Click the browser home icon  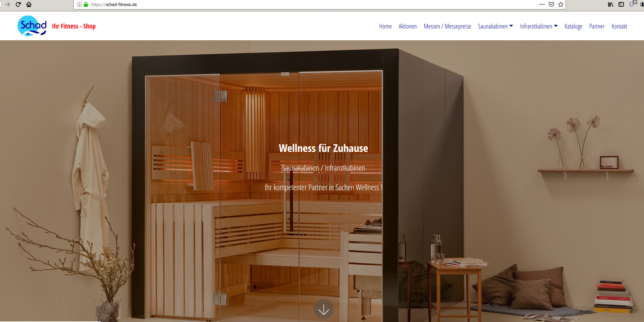(29, 4)
